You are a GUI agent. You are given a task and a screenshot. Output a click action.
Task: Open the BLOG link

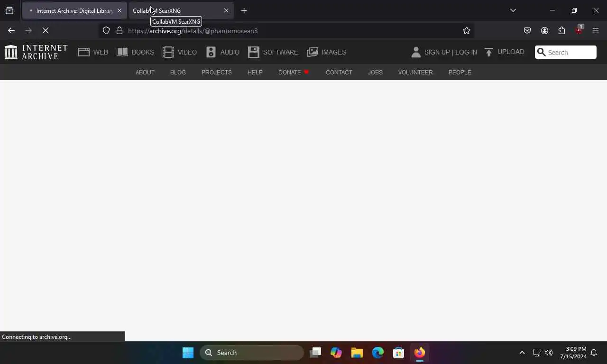click(178, 73)
